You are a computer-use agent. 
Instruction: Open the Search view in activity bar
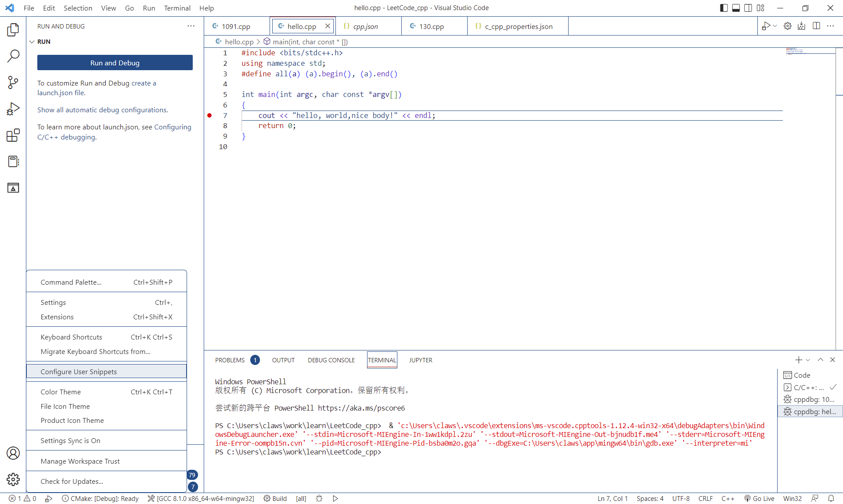pyautogui.click(x=13, y=56)
